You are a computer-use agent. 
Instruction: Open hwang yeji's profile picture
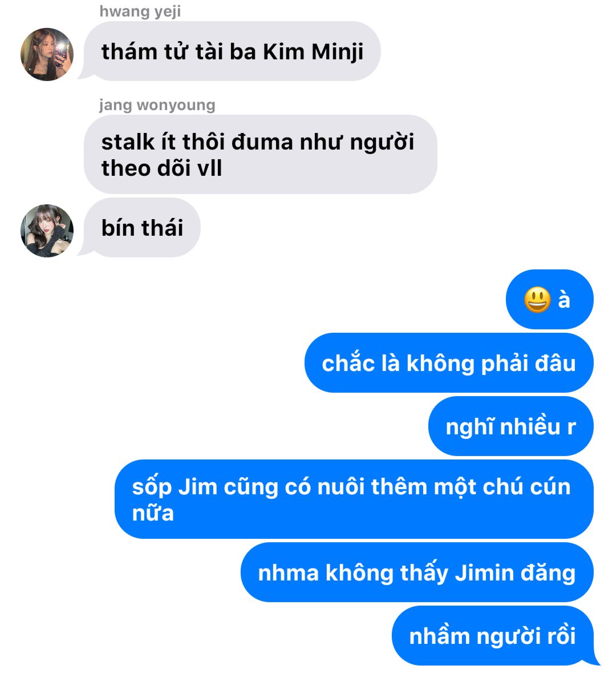click(x=47, y=54)
